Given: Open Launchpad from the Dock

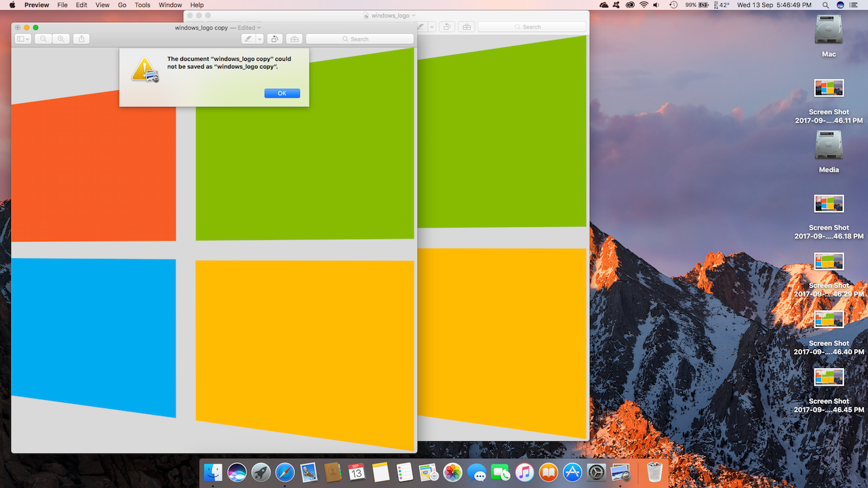Looking at the screenshot, I should (x=261, y=472).
